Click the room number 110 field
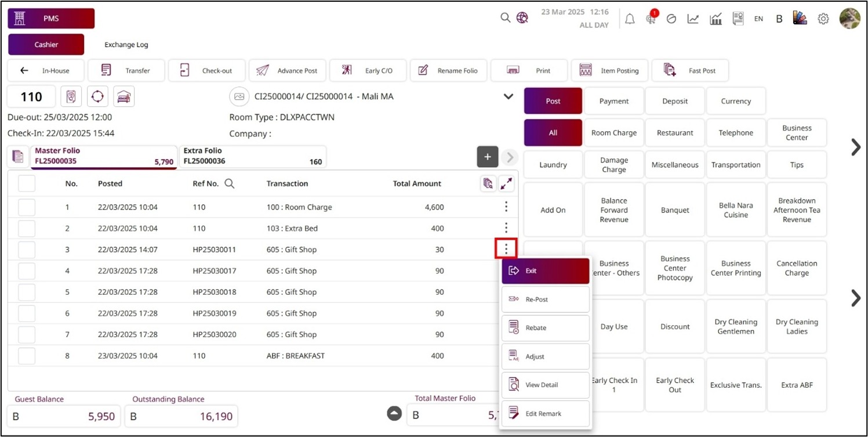Viewport: 868px width, 437px height. point(31,97)
